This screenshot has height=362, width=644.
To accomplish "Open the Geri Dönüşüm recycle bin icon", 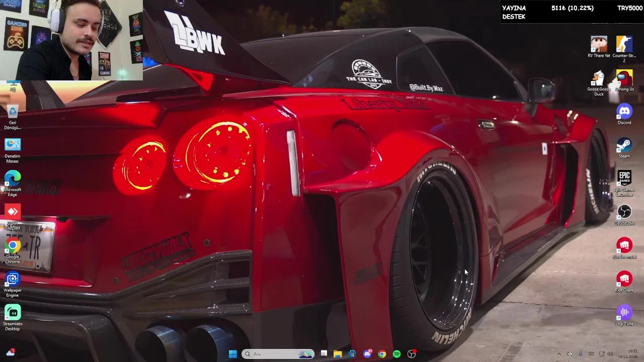I will [13, 117].
